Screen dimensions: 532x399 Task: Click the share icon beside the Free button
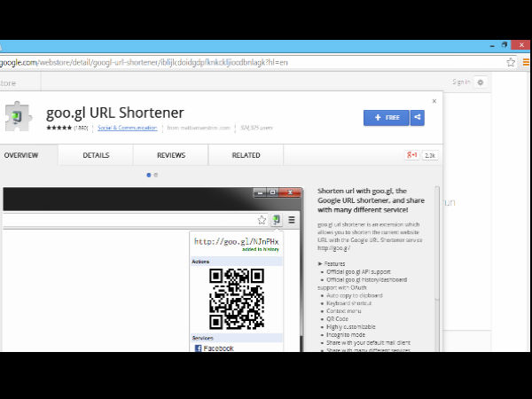coord(416,117)
